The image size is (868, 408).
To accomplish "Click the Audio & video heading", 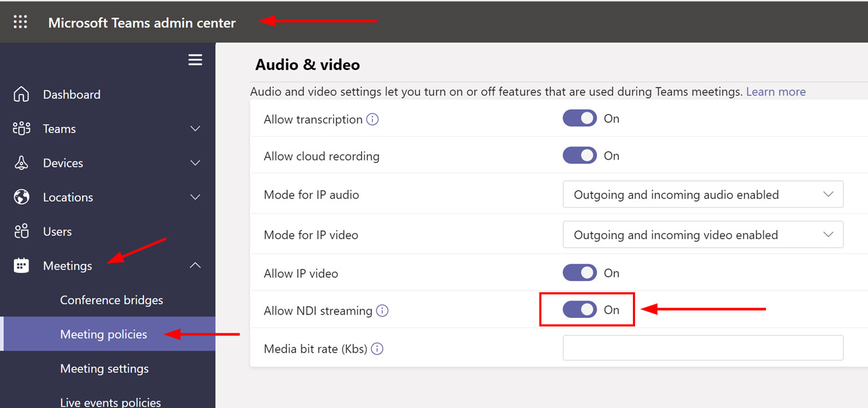I will (x=307, y=65).
